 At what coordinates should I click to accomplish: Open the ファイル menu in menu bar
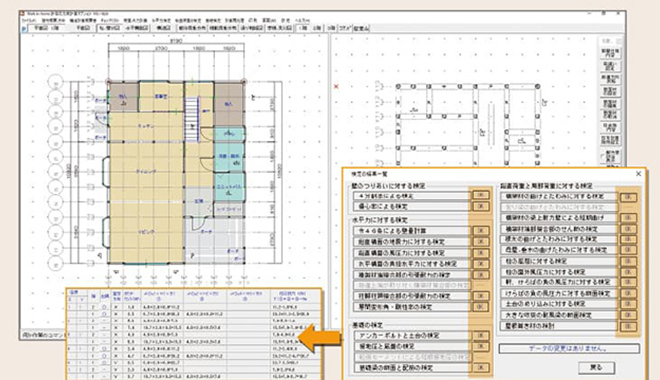(30, 20)
